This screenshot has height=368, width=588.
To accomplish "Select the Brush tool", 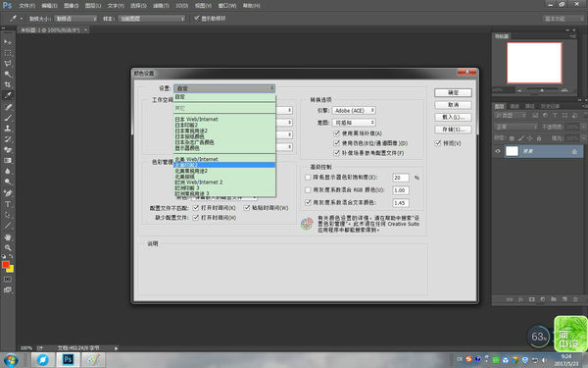I will pos(8,118).
